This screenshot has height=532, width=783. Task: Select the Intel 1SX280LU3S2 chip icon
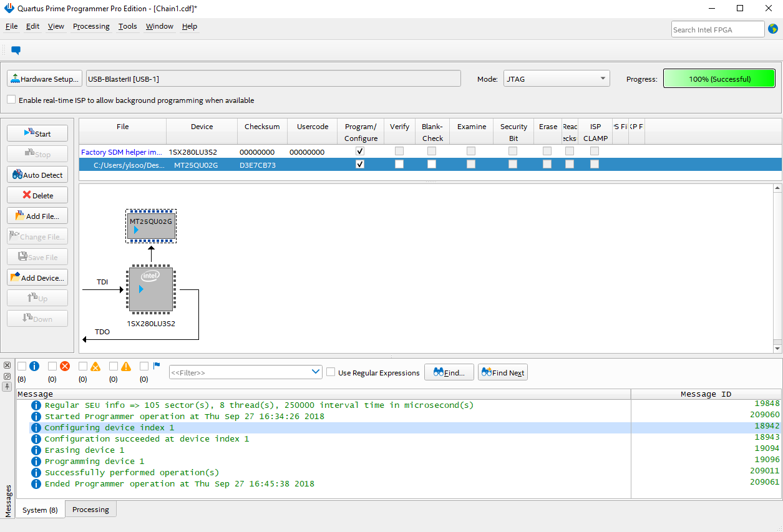(x=150, y=290)
